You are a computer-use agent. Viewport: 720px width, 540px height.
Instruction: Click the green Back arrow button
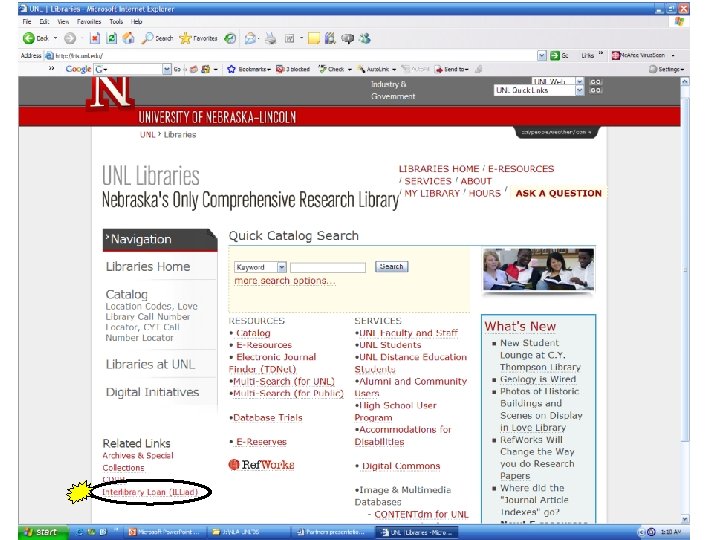pos(28,38)
